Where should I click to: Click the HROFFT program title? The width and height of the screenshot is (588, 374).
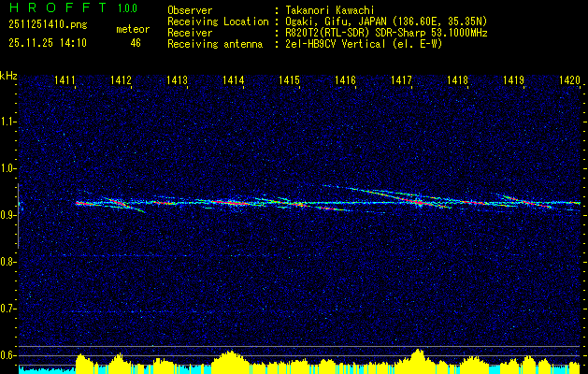pyautogui.click(x=58, y=7)
